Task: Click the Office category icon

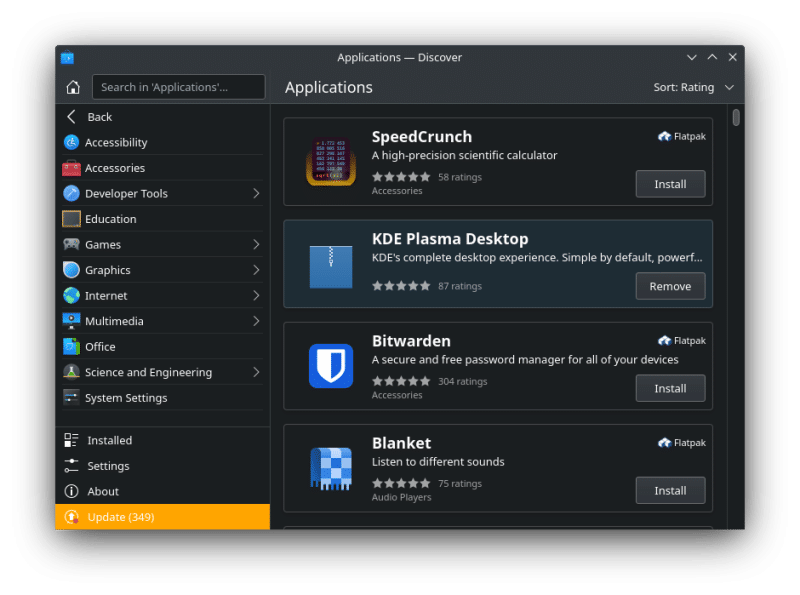Action: pyautogui.click(x=71, y=346)
